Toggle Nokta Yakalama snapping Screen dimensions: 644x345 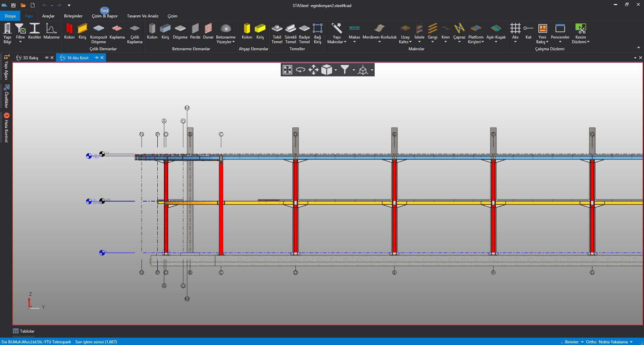pos(613,342)
